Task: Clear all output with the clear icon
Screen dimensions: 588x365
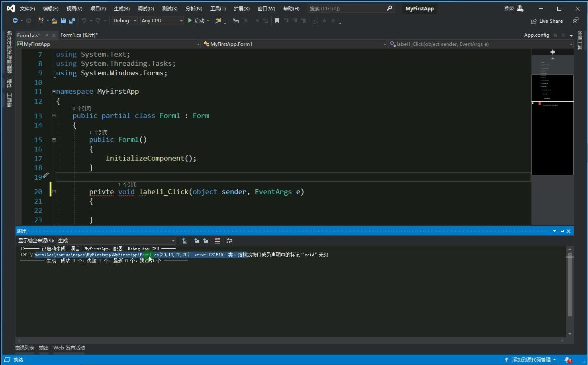Action: coord(217,241)
